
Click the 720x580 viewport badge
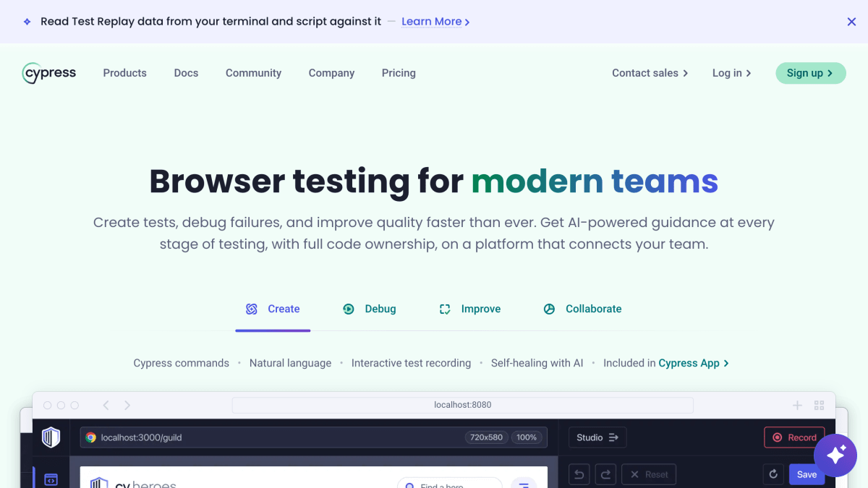486,437
